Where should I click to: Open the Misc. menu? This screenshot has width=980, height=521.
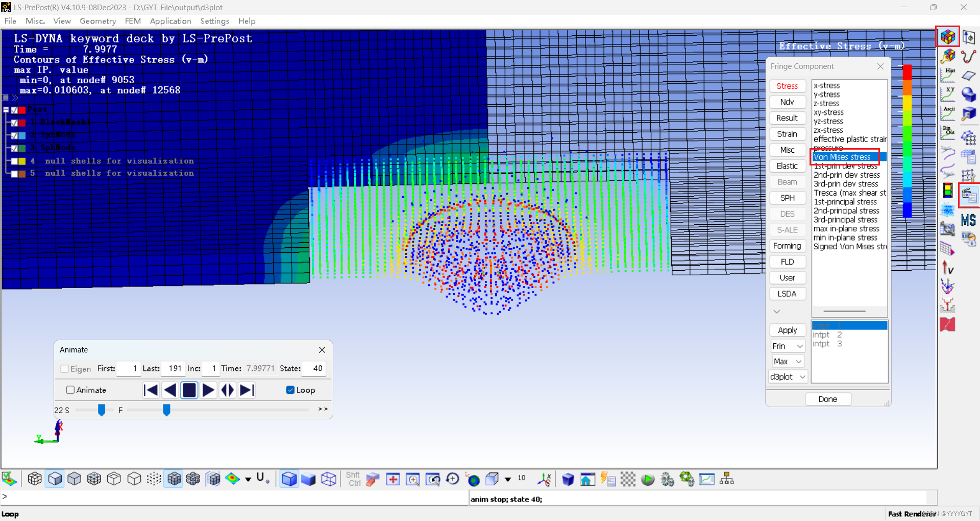click(x=35, y=21)
